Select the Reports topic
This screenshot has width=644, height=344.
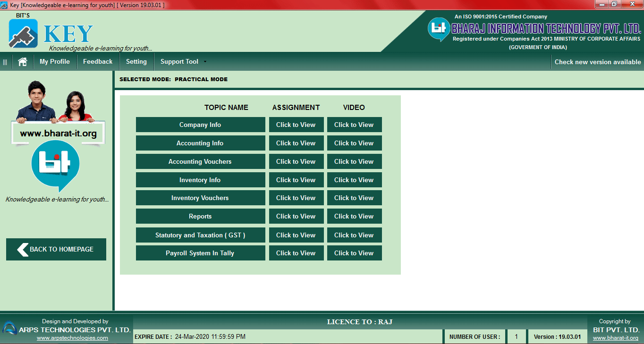201,216
